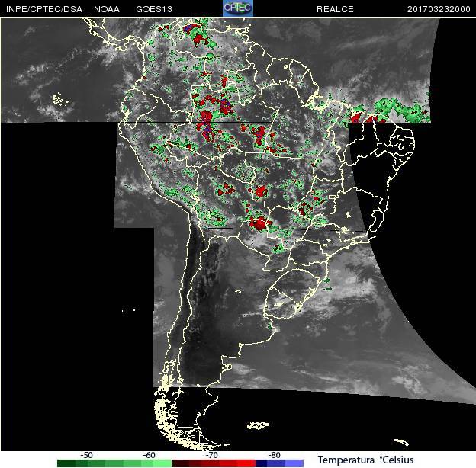Click the NOAA label in the header
The image size is (476, 468).
pos(107,9)
